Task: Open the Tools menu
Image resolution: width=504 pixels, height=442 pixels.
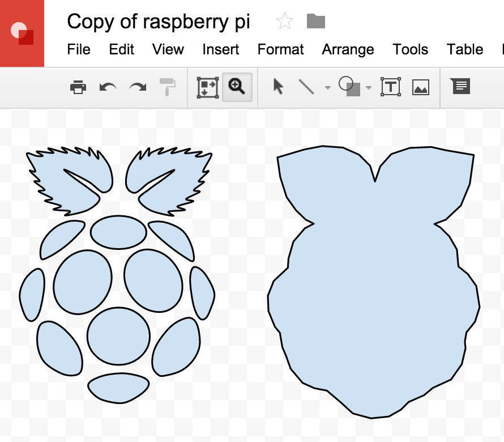Action: [x=410, y=50]
